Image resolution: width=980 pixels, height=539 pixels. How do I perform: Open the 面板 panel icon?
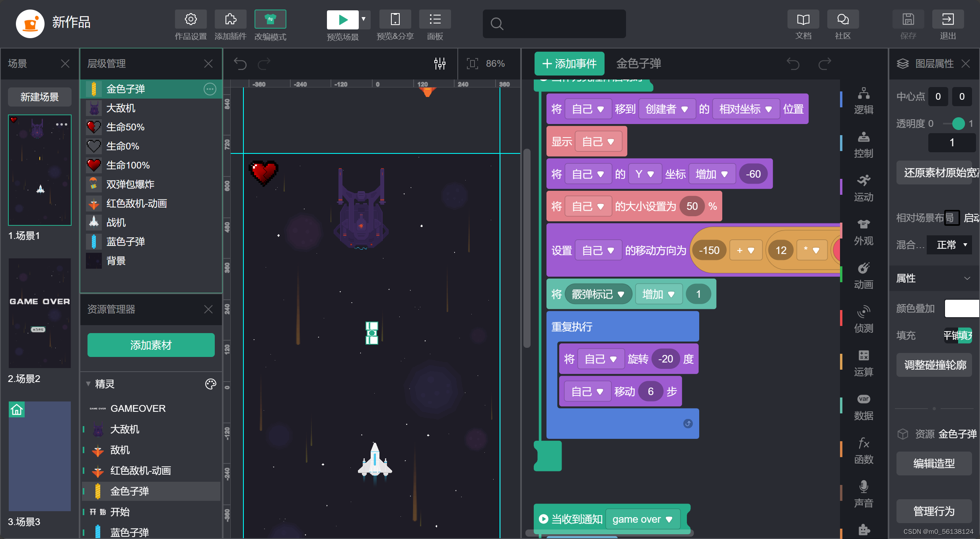click(x=435, y=19)
